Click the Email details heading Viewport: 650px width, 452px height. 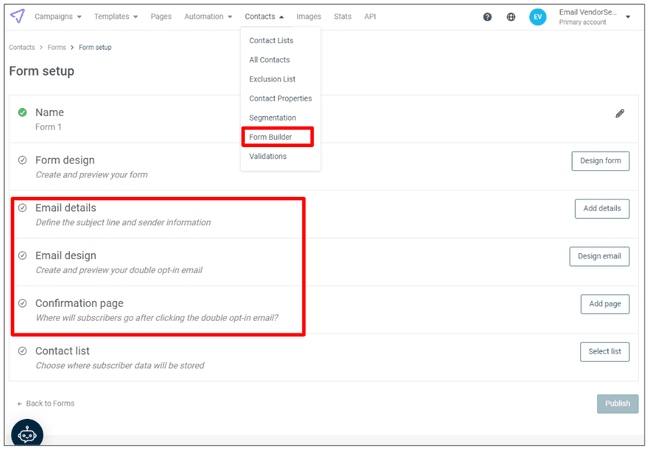point(65,208)
